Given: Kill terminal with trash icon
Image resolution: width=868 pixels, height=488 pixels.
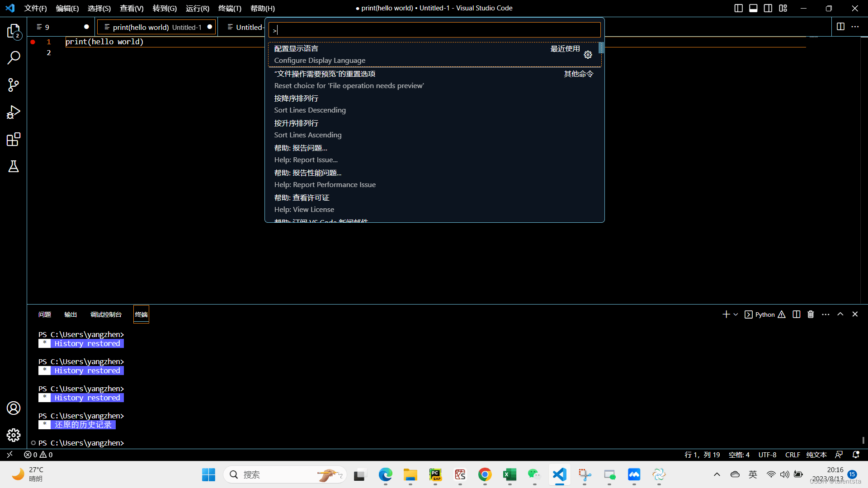Looking at the screenshot, I should 811,314.
